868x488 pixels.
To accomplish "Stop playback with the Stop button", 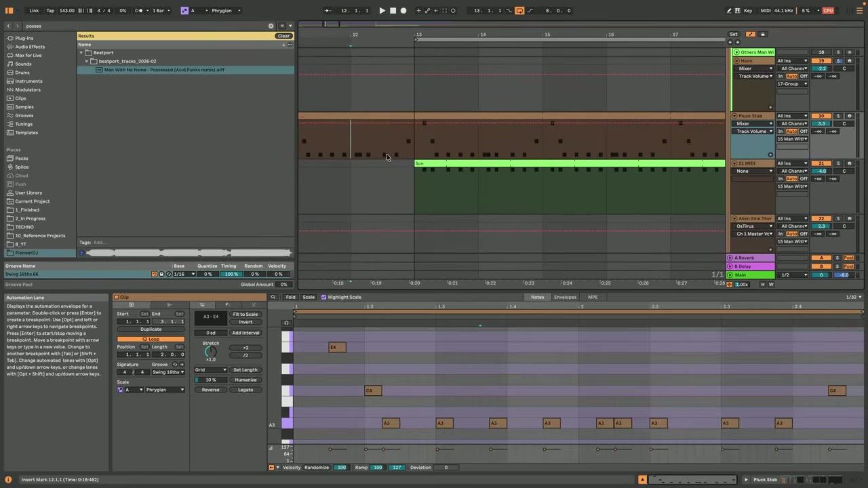I will [x=393, y=10].
